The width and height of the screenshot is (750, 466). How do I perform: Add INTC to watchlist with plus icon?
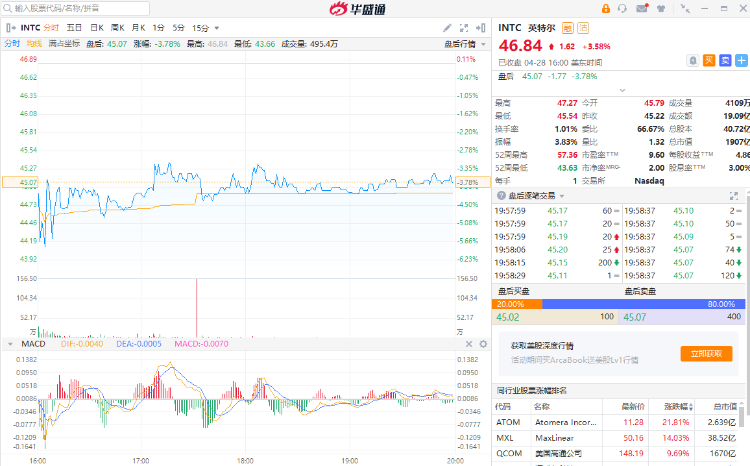tap(741, 60)
